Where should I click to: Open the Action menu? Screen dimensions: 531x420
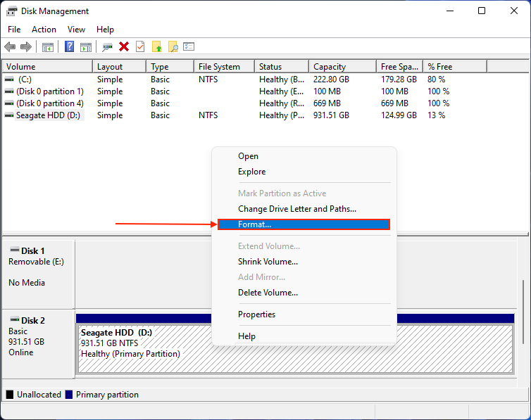pos(44,30)
